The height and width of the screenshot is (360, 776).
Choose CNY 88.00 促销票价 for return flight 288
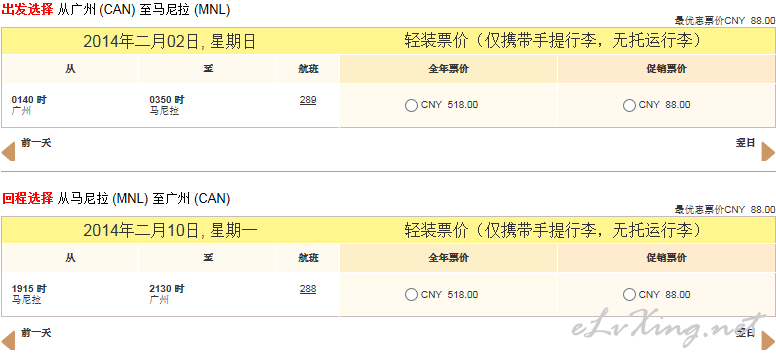(x=629, y=295)
